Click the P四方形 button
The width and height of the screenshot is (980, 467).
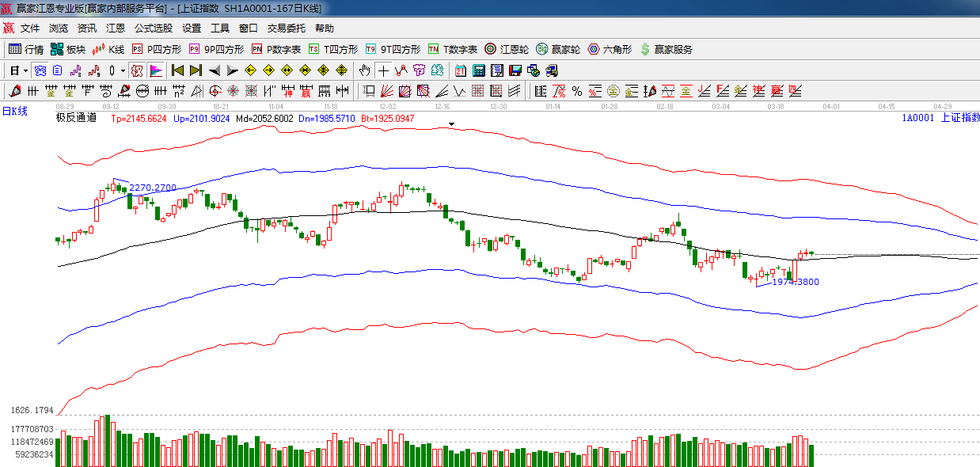click(157, 49)
